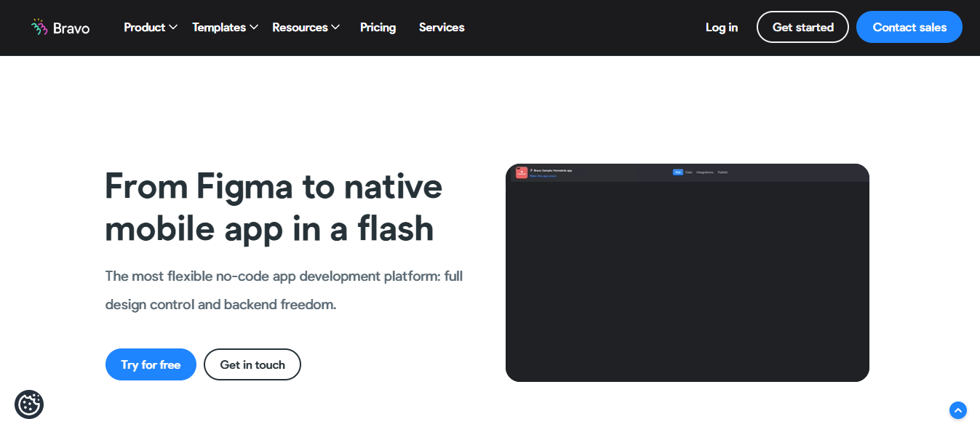
Task: Open the Pricing page
Action: 378,28
